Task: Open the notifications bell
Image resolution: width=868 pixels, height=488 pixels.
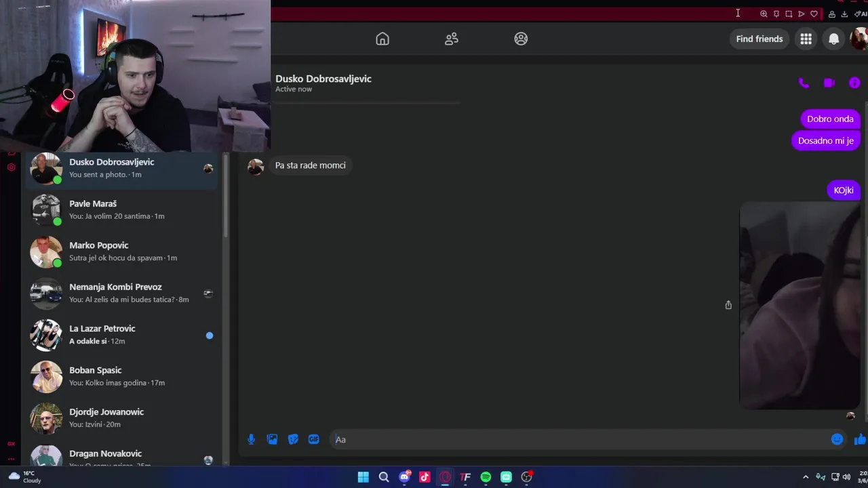Action: [x=833, y=39]
